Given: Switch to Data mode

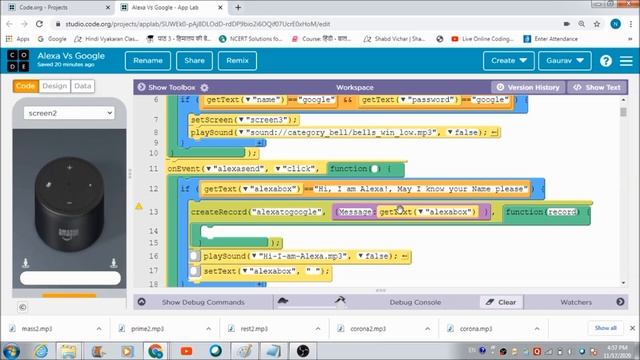Looking at the screenshot, I should pos(83,86).
